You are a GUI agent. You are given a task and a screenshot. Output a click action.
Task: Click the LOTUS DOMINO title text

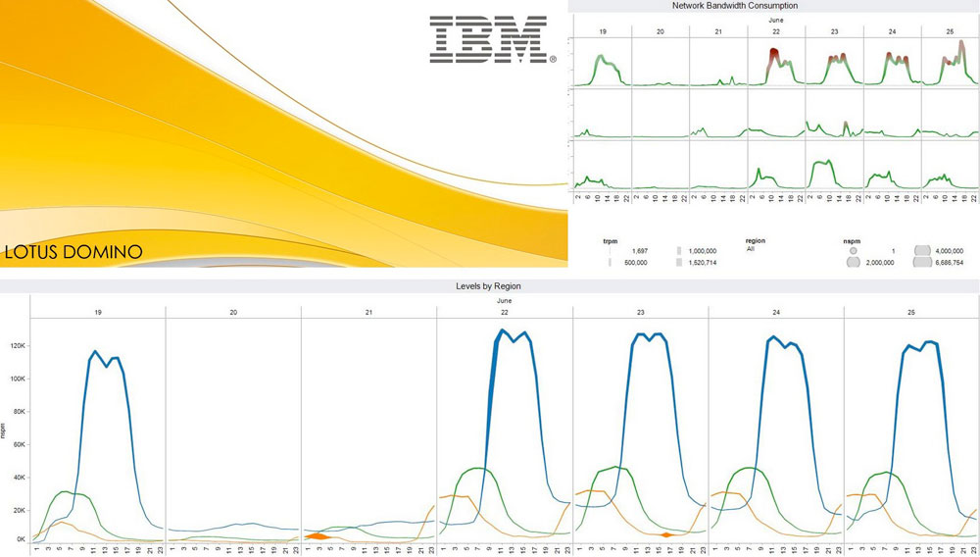[x=73, y=252]
